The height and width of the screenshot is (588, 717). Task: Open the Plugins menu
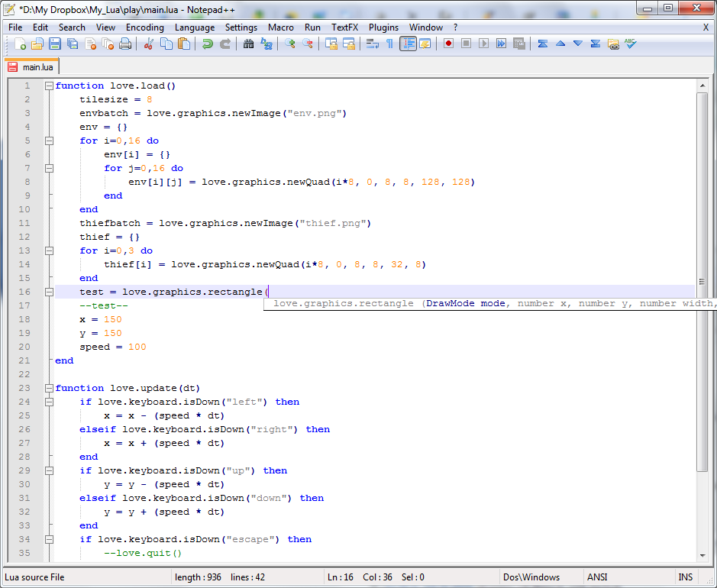[x=383, y=27]
